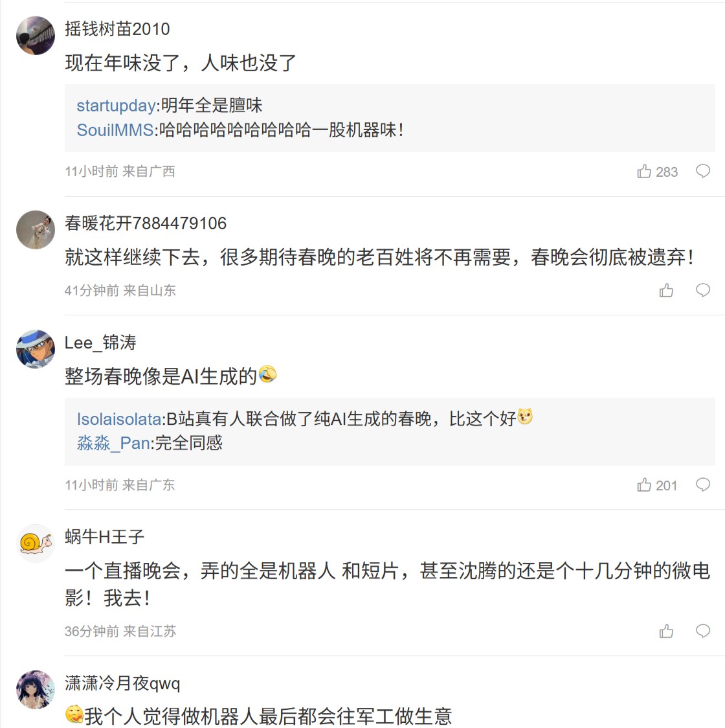
Task: Click the username 潇潇冷月夜qwq
Action: 122,683
